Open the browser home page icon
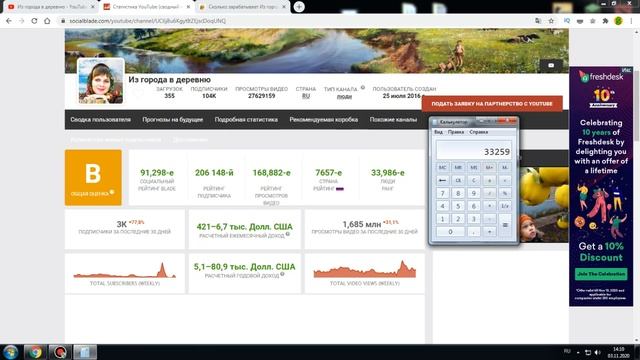This screenshot has width=640, height=360. coord(47,21)
